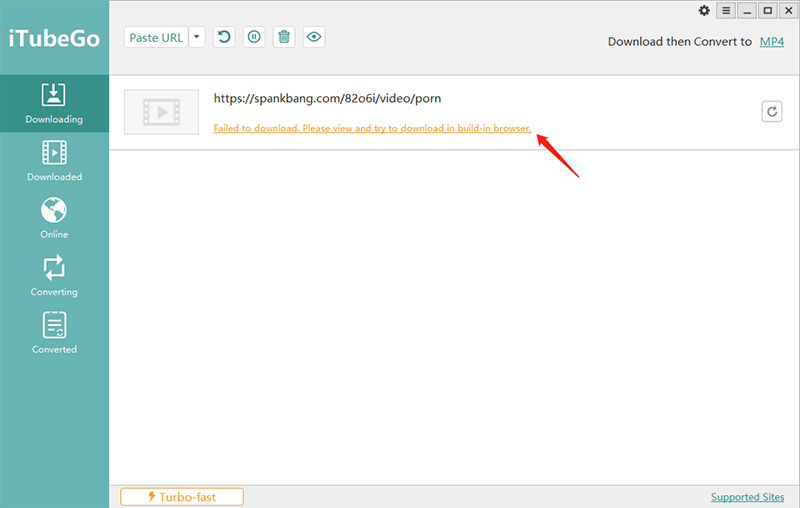
Task: Delete downloads with the trash icon
Action: 284,37
